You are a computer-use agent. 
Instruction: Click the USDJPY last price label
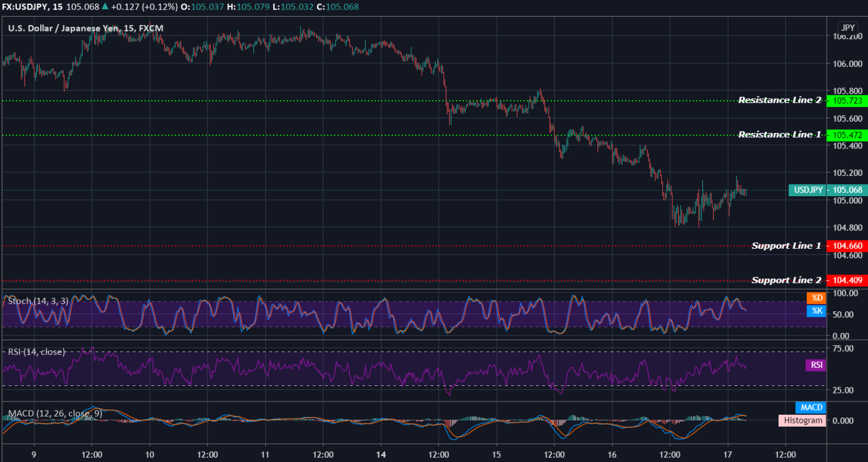click(807, 190)
